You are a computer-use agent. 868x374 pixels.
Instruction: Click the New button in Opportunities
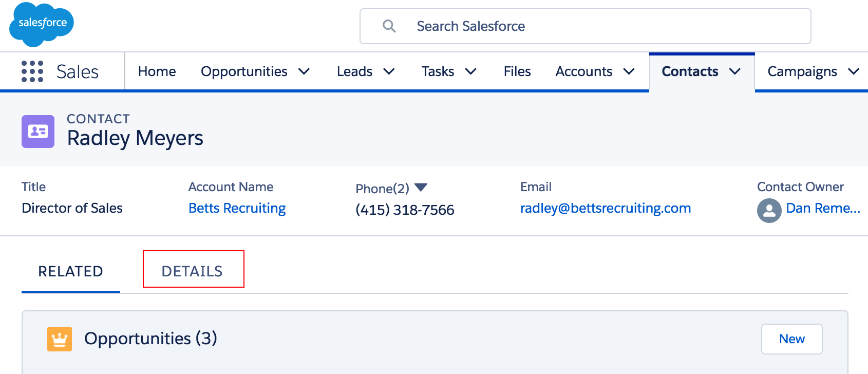point(791,339)
